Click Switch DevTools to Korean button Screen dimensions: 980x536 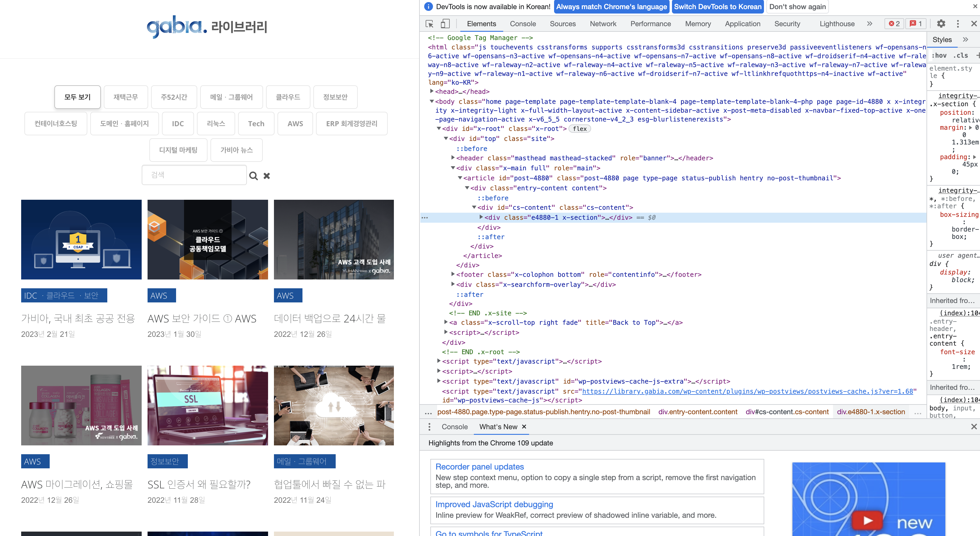tap(718, 7)
